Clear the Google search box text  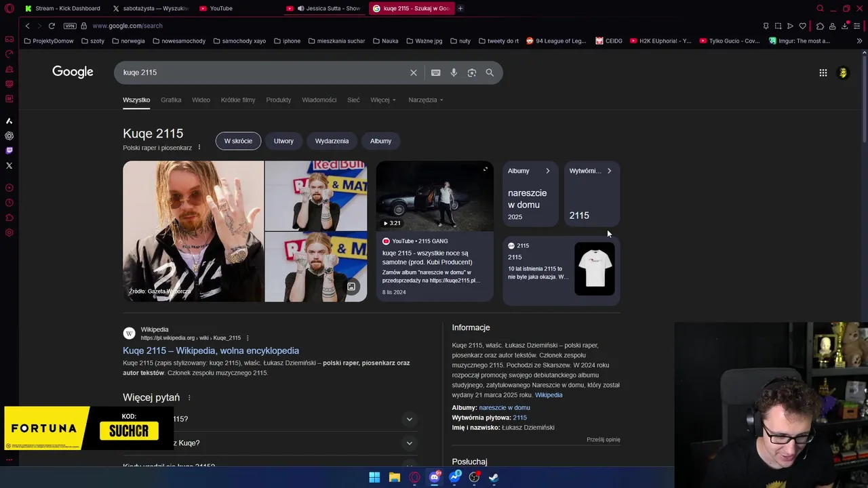(x=414, y=73)
